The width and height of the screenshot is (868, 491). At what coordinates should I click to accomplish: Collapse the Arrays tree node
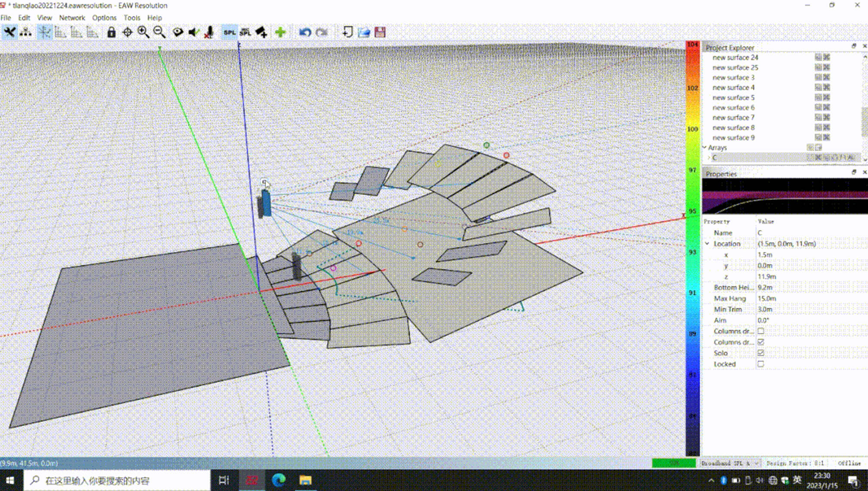point(705,147)
